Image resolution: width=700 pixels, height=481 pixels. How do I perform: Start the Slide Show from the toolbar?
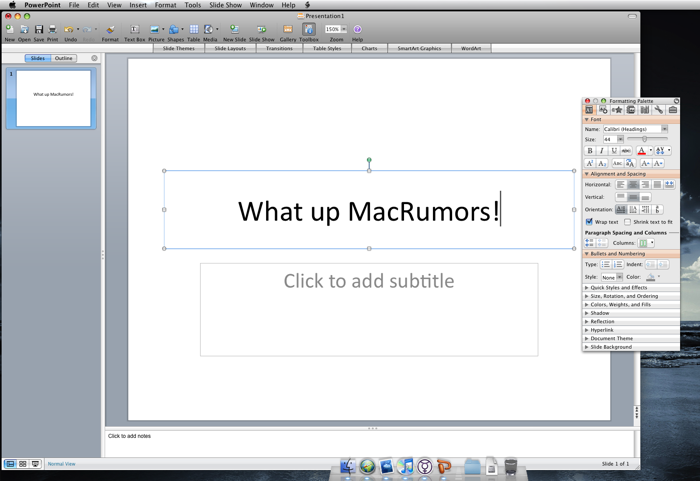(x=262, y=29)
